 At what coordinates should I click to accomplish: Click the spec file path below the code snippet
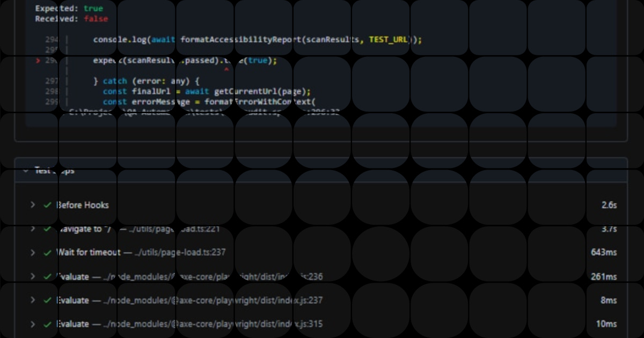click(x=204, y=112)
